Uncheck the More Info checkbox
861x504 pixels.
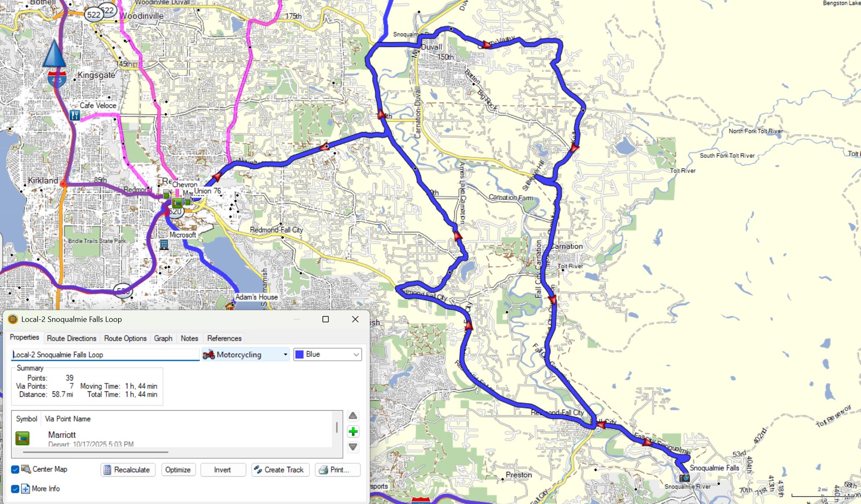(15, 489)
